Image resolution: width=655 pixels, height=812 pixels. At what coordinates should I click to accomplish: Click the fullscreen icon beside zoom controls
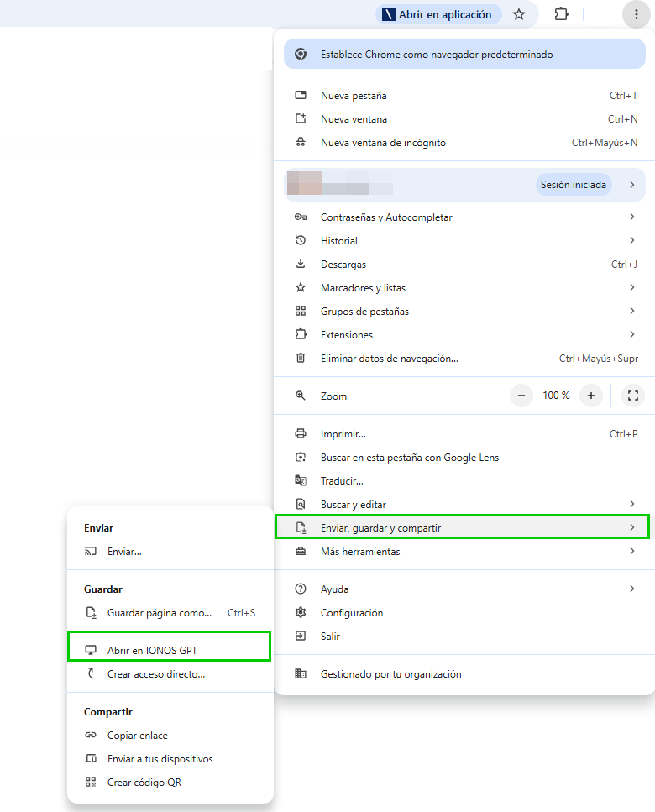tap(632, 396)
